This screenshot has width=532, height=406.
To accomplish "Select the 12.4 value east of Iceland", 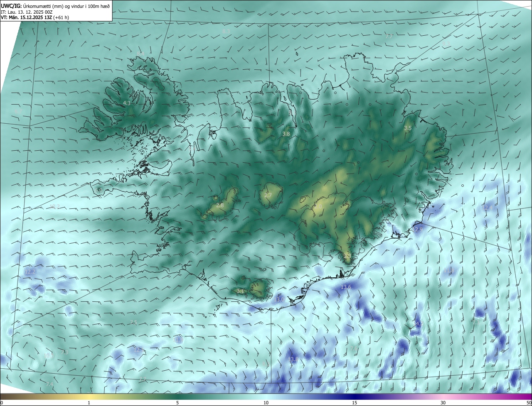I will point(487,207).
